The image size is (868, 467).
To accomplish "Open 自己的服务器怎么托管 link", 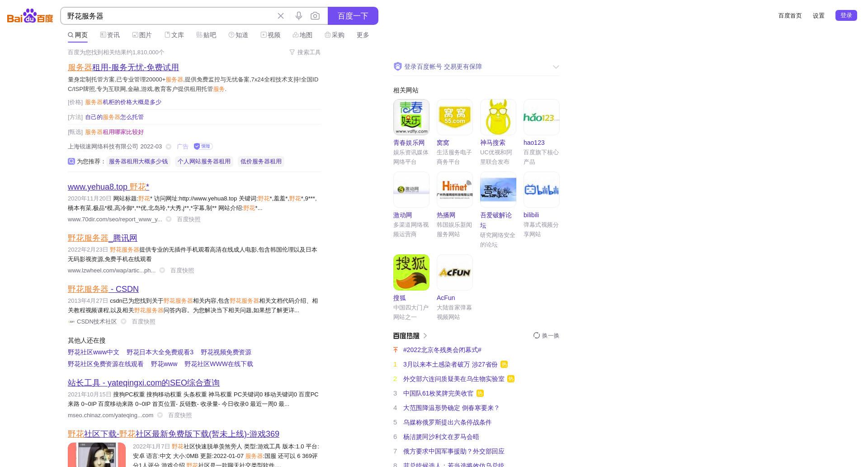I will tap(114, 117).
